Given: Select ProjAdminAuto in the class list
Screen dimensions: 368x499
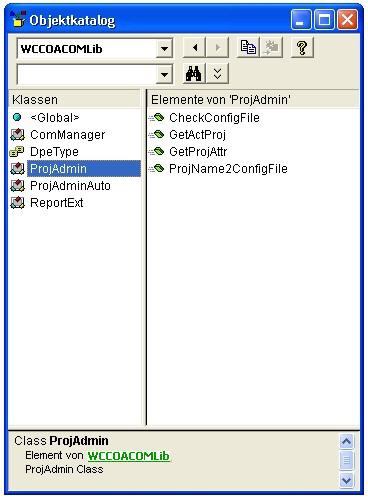Looking at the screenshot, I should [x=70, y=186].
